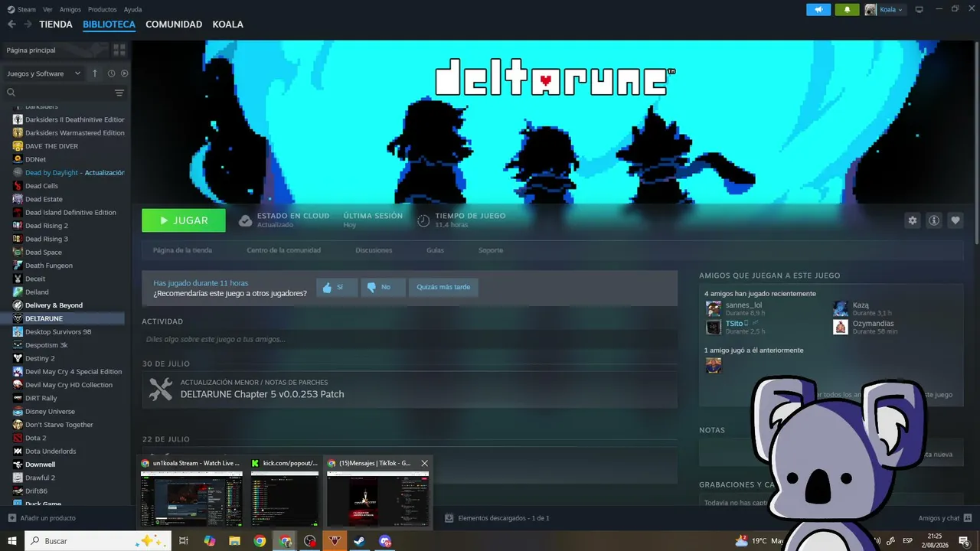Viewport: 980px width, 551px height.
Task: Select Dota 2 in the library list
Action: (35, 438)
